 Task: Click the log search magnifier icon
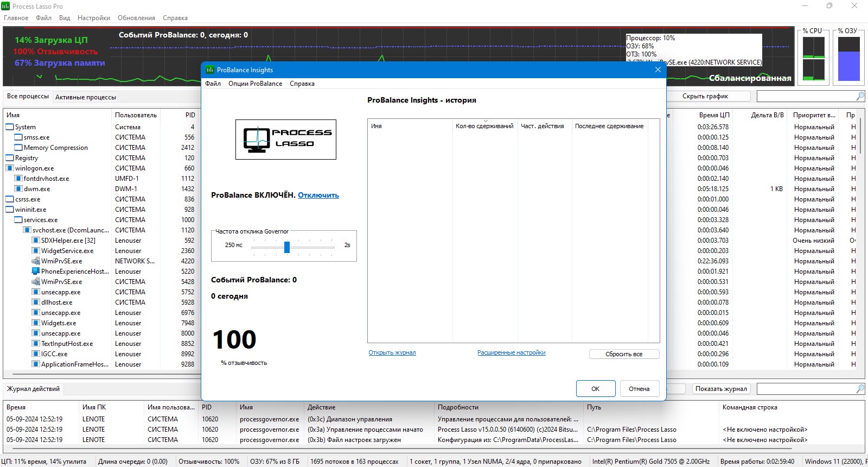[860, 389]
